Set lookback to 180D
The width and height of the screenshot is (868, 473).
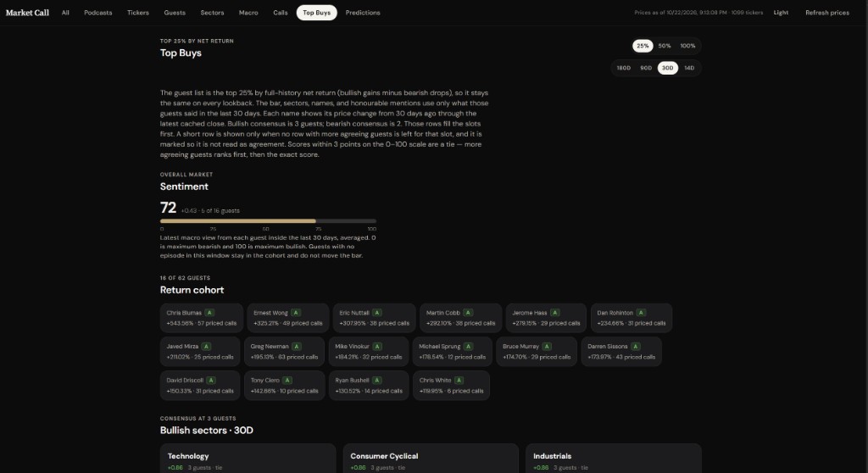pyautogui.click(x=623, y=68)
